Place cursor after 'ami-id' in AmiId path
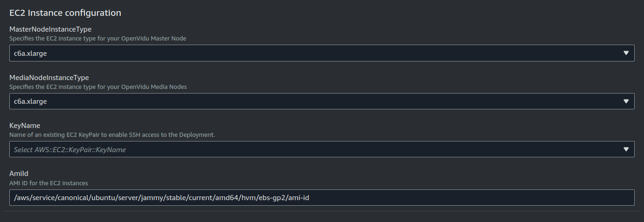 [x=310, y=198]
